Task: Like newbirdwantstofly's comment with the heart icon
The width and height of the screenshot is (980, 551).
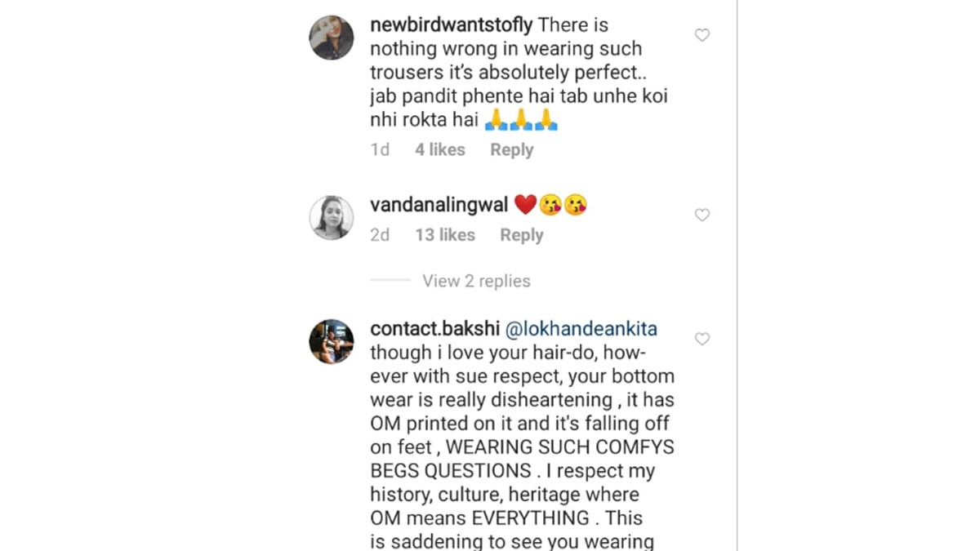Action: coord(702,35)
